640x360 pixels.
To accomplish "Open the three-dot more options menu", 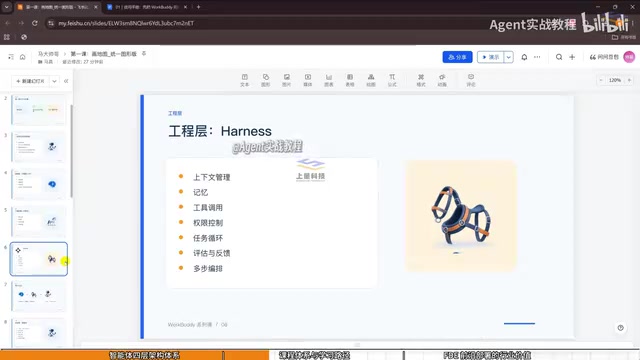I will pyautogui.click(x=537, y=57).
